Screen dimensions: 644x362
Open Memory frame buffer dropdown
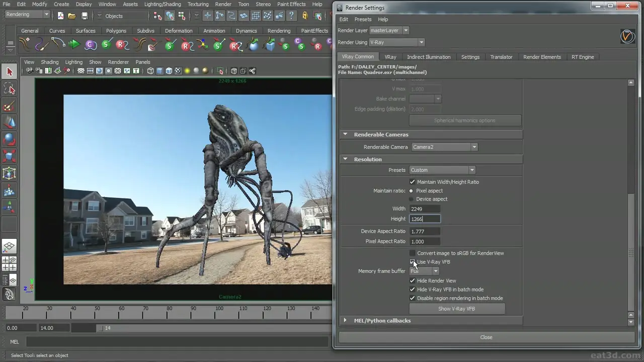(x=424, y=271)
